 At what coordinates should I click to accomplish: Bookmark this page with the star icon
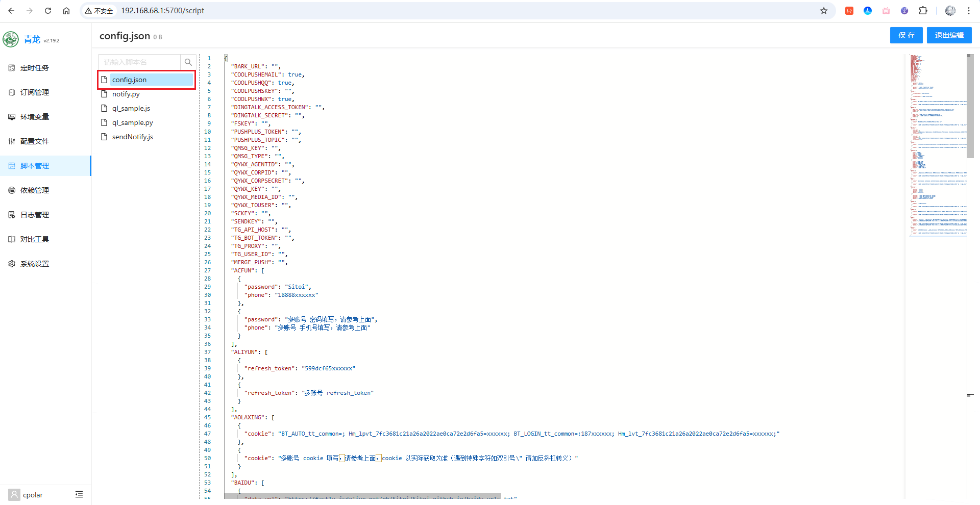pyautogui.click(x=823, y=11)
